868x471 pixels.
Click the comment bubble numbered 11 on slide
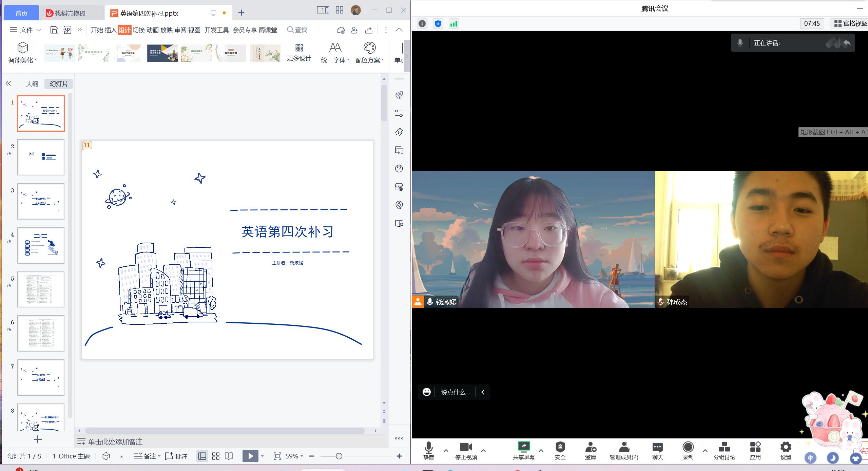click(x=87, y=145)
